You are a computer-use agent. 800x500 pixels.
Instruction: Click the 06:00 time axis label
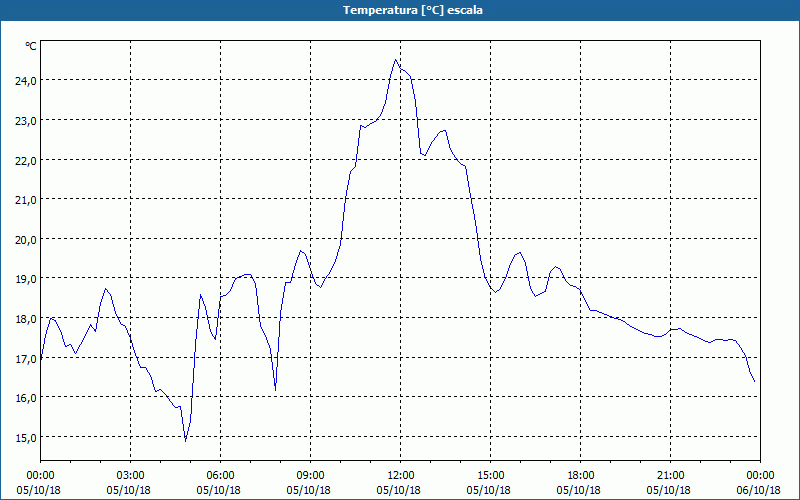tap(220, 476)
